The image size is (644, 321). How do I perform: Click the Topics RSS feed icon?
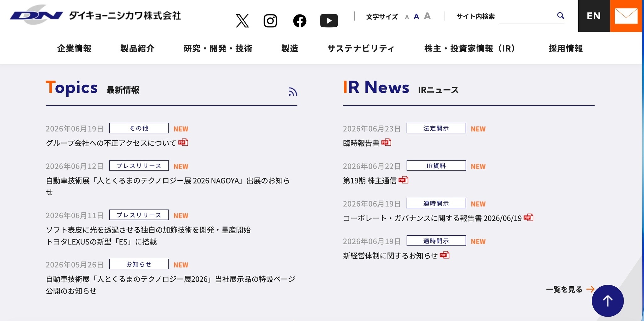click(x=293, y=92)
